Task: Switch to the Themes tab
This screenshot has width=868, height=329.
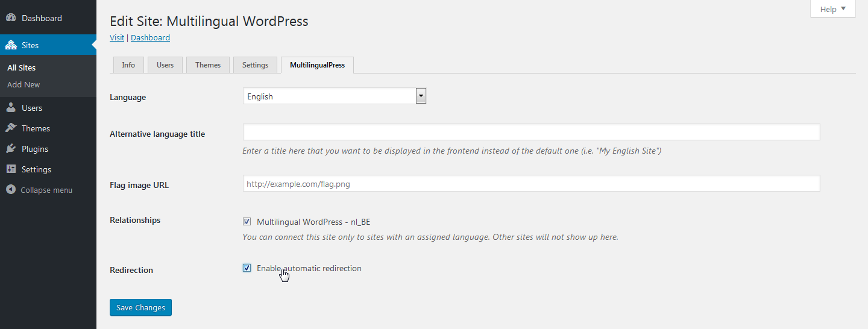Action: click(208, 65)
